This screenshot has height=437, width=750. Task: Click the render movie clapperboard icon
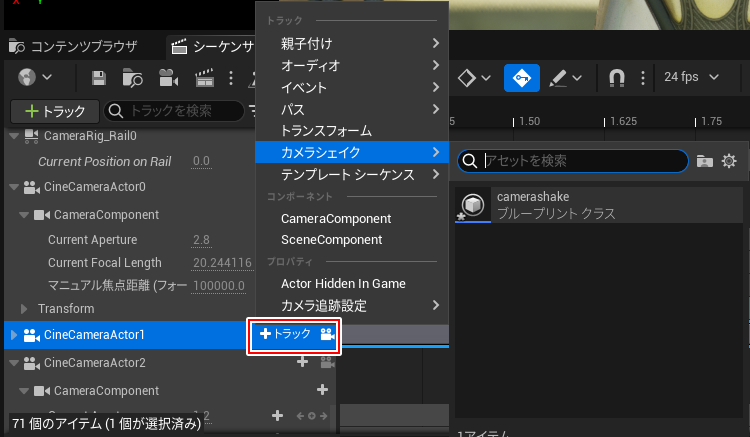click(204, 78)
